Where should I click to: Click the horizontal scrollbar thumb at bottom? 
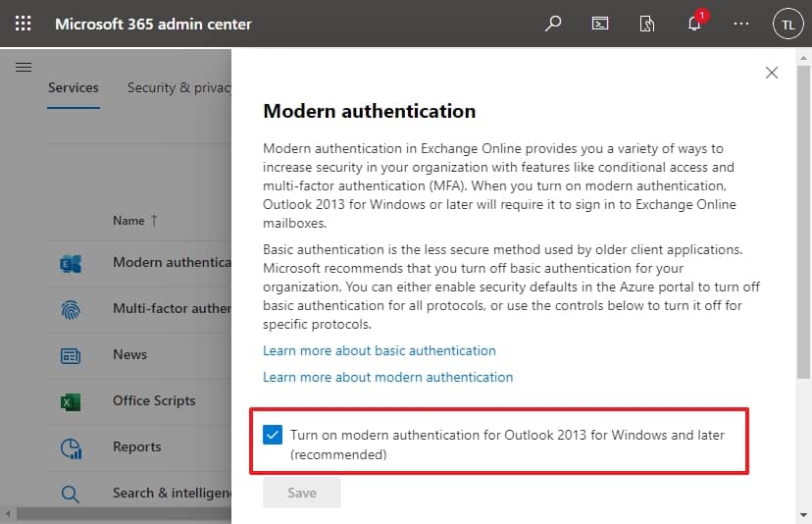point(125,513)
